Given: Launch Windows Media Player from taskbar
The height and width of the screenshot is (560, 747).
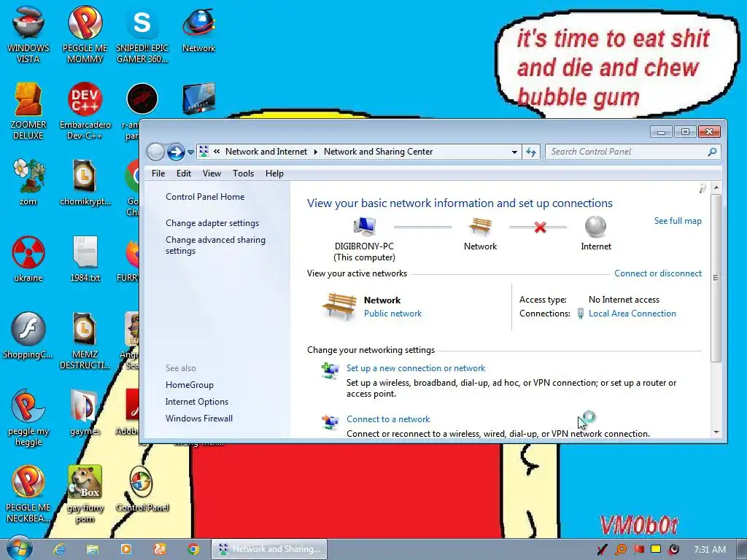Looking at the screenshot, I should tap(125, 549).
